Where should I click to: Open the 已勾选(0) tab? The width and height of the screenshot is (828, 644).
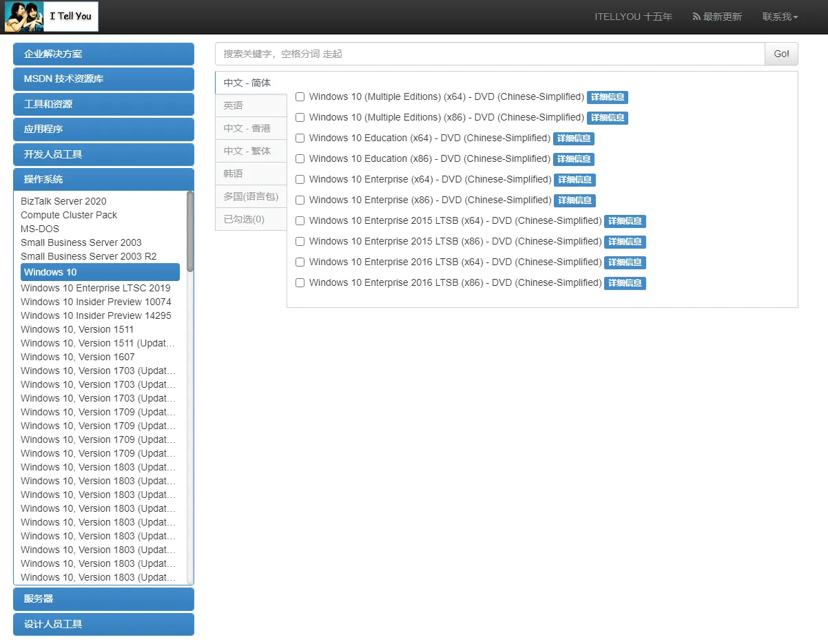pos(251,219)
